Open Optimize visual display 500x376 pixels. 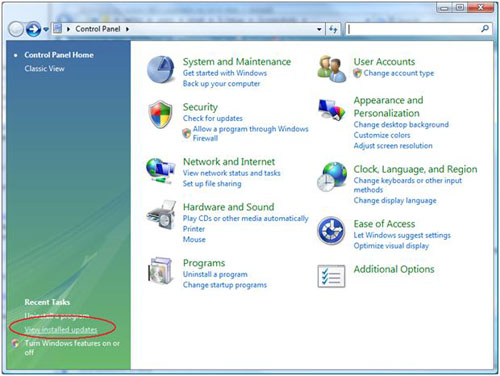click(391, 246)
